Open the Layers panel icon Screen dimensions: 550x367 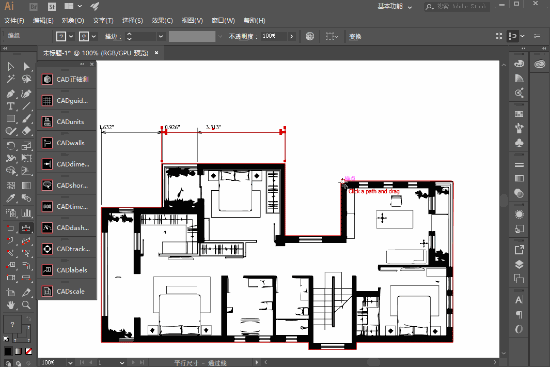519,264
